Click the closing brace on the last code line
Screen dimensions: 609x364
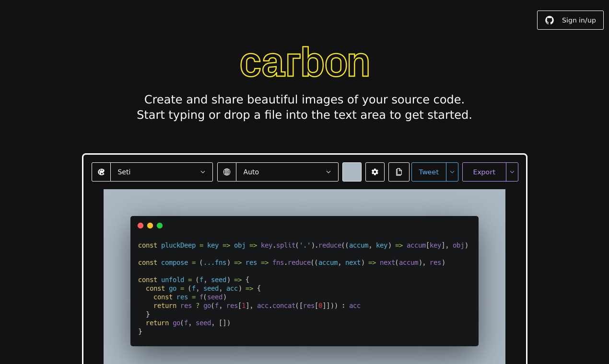(x=141, y=331)
